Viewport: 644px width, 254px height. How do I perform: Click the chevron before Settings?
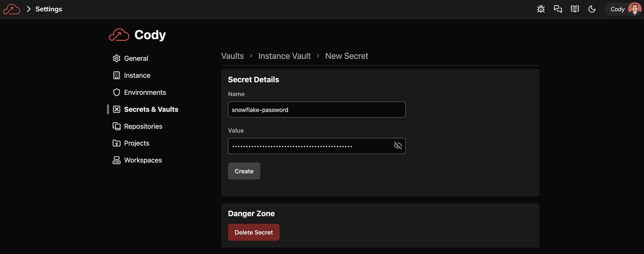(28, 9)
